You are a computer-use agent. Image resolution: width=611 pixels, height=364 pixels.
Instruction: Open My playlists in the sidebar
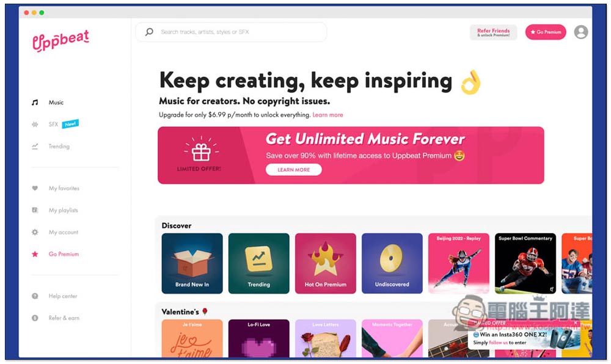point(63,210)
